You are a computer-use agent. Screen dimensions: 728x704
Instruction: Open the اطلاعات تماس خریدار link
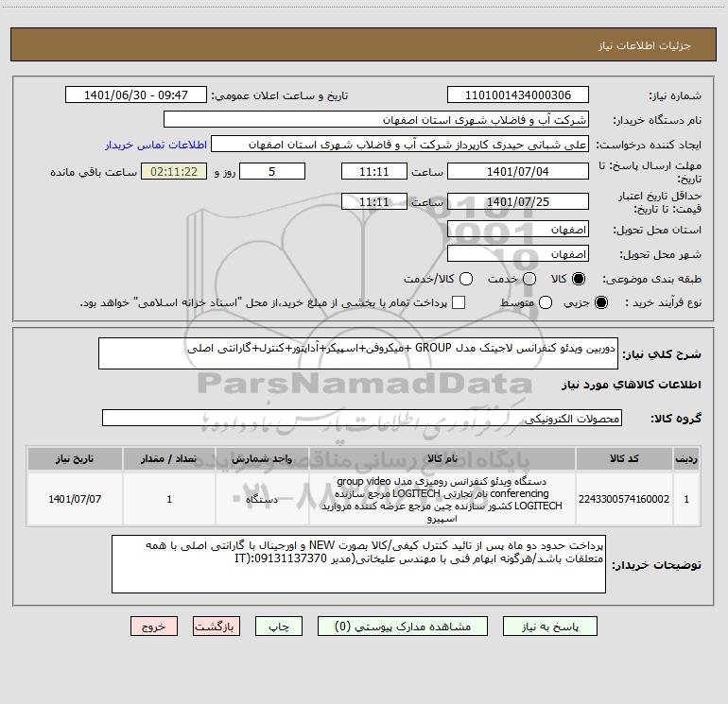(156, 145)
